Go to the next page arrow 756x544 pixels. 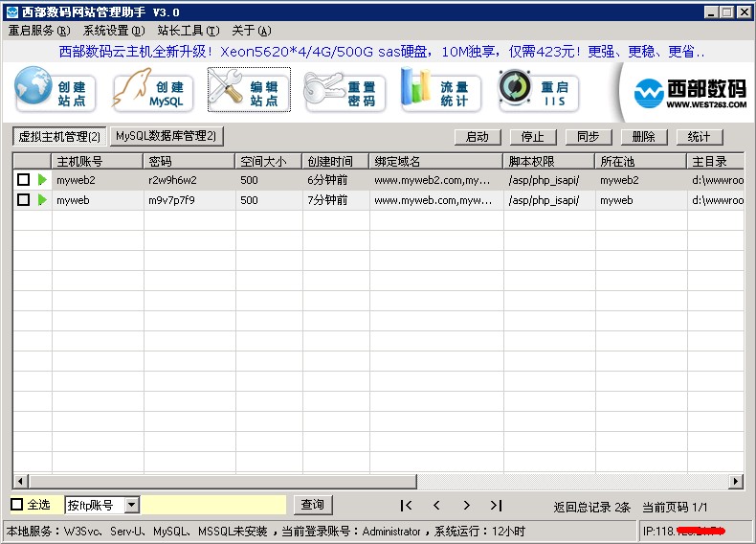click(x=466, y=506)
